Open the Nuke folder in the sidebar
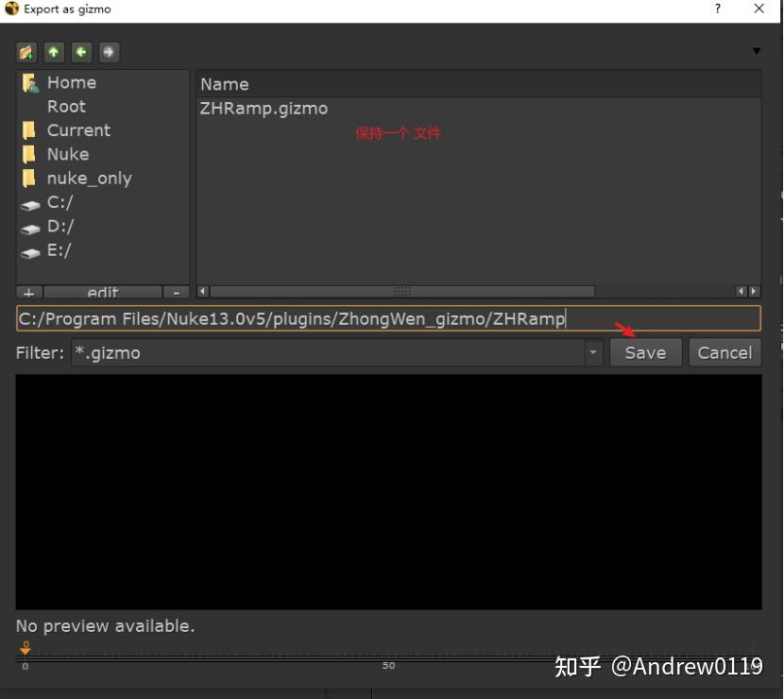This screenshot has width=784, height=699. 67,154
